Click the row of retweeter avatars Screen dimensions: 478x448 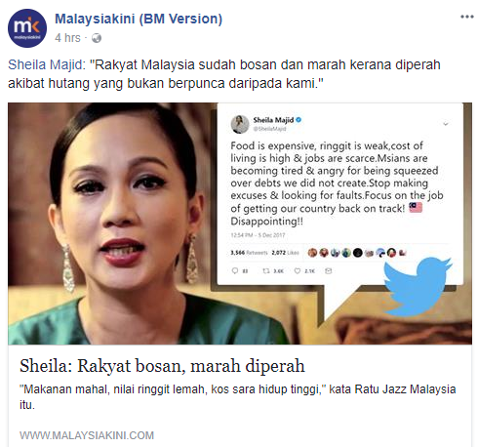pyautogui.click(x=357, y=253)
